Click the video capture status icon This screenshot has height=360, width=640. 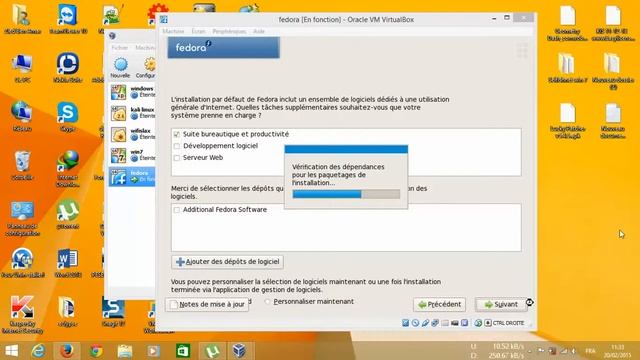pyautogui.click(x=455, y=323)
